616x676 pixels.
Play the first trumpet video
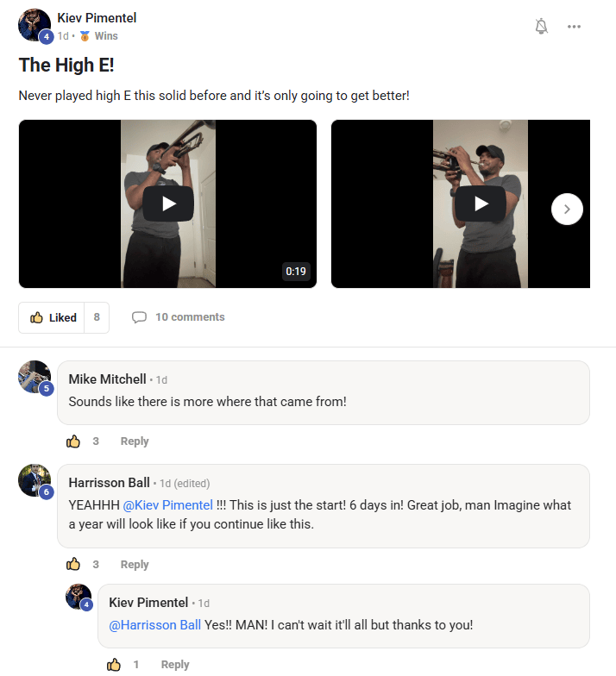(x=168, y=203)
